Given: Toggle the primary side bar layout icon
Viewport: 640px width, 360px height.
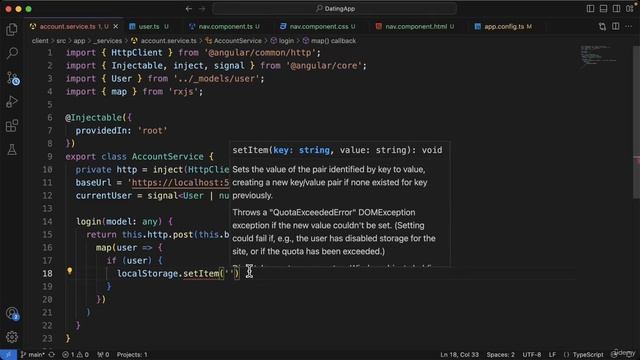Looking at the screenshot, I should [x=590, y=9].
